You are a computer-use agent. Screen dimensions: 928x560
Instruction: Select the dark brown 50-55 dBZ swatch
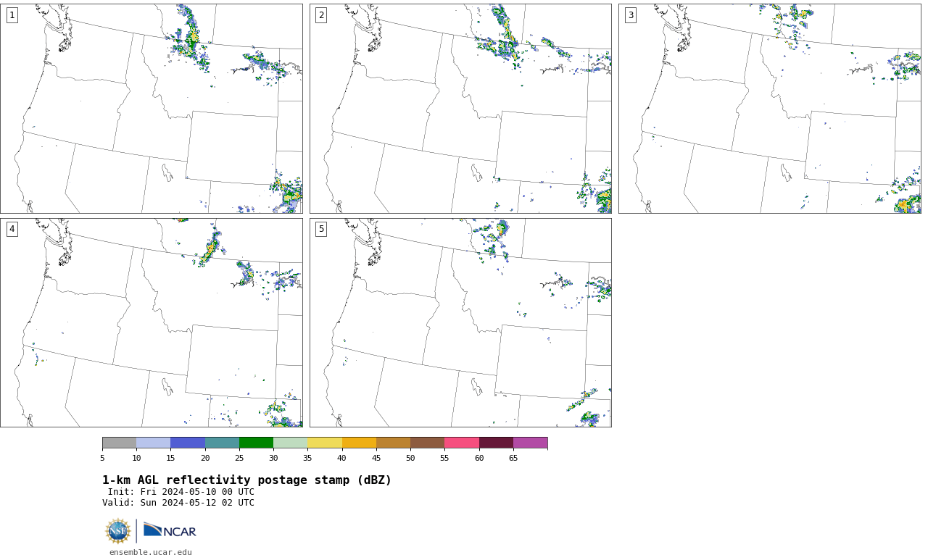click(x=427, y=443)
